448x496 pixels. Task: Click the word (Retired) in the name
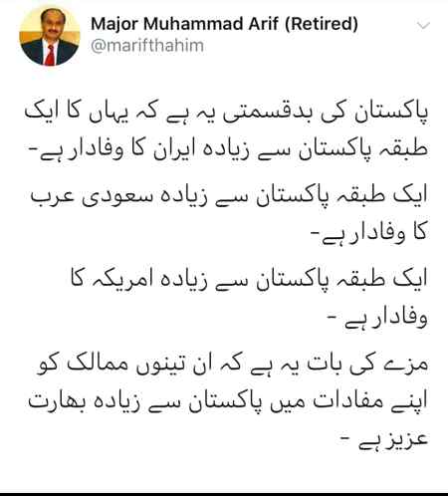(322, 24)
